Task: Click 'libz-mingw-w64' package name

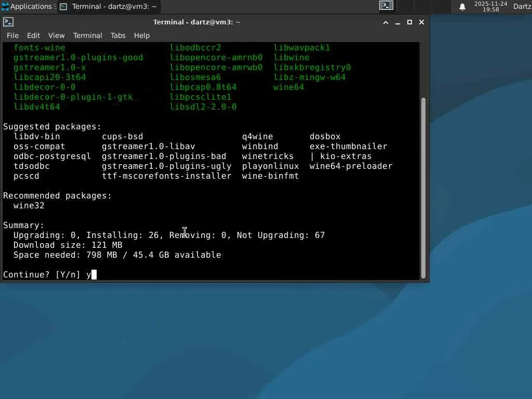Action: (x=310, y=77)
